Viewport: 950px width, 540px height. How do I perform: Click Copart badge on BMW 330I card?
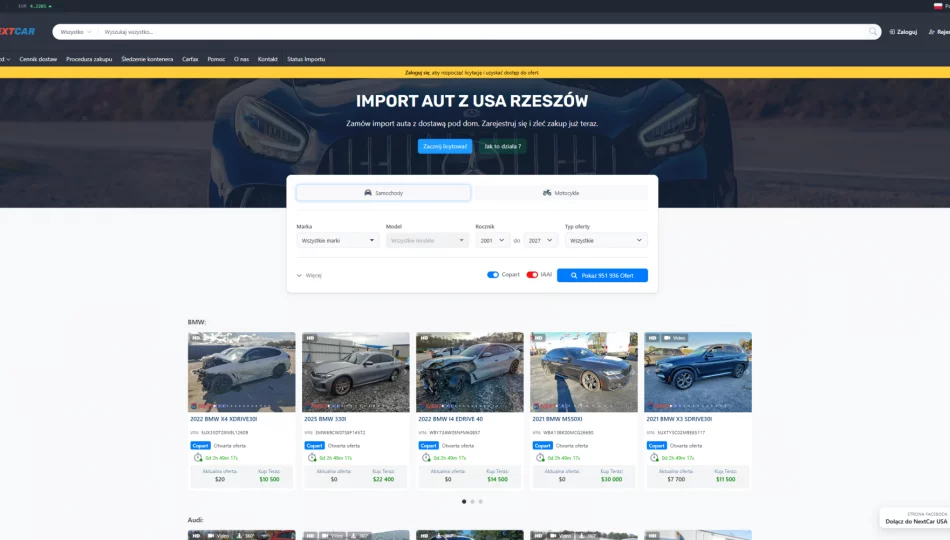[x=314, y=445]
